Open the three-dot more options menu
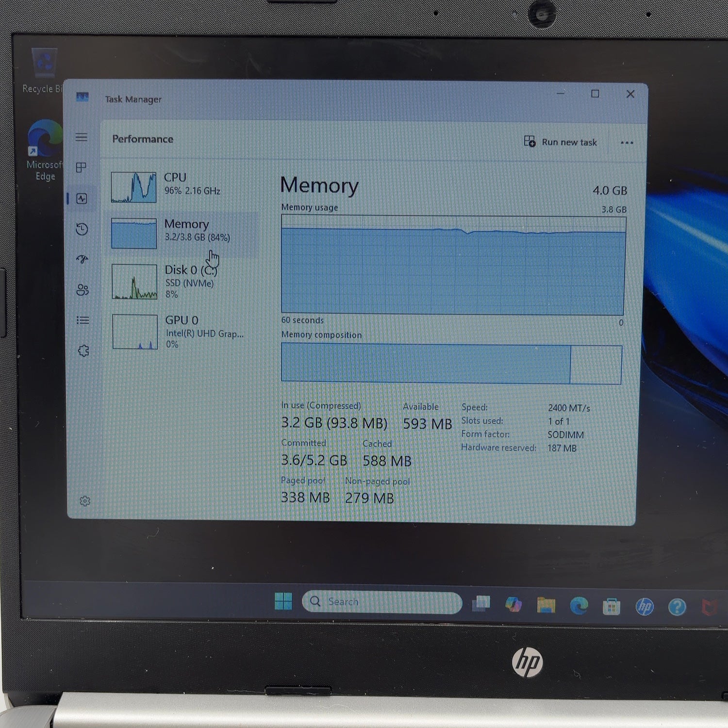 tap(627, 143)
